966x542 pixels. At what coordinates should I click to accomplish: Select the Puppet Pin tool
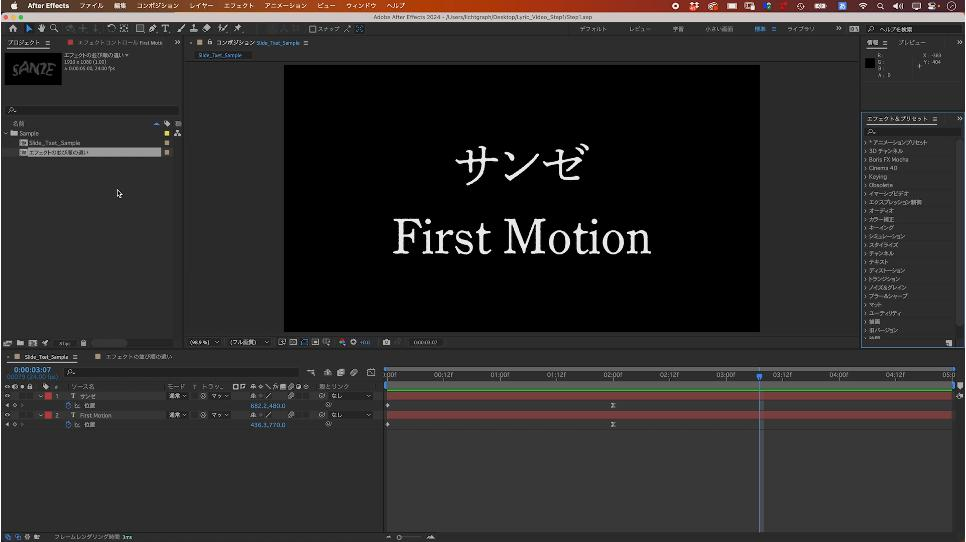point(238,28)
